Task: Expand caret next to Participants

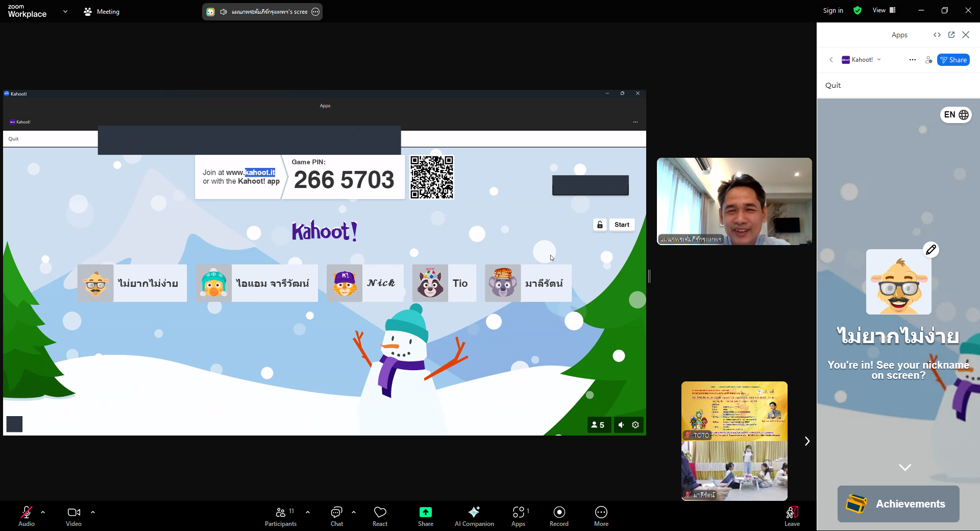Action: click(308, 512)
